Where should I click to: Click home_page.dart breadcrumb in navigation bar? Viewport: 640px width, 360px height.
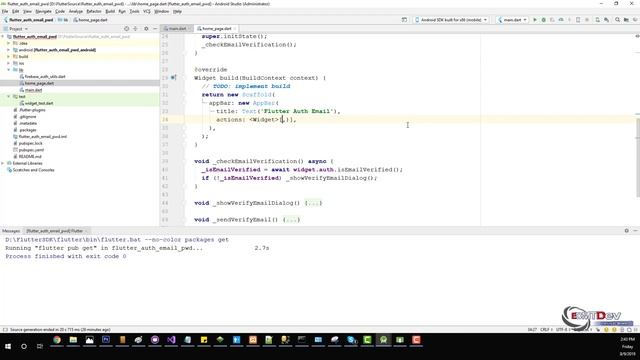[x=90, y=20]
